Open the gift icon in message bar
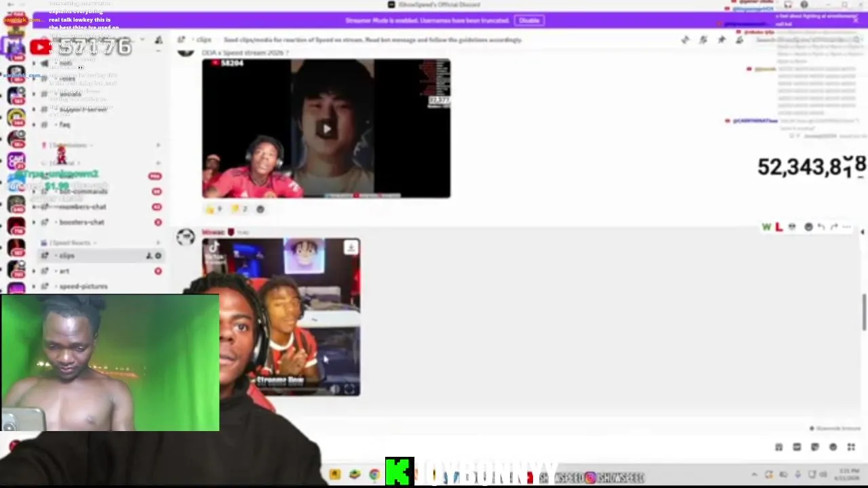The image size is (868, 488). [778, 447]
